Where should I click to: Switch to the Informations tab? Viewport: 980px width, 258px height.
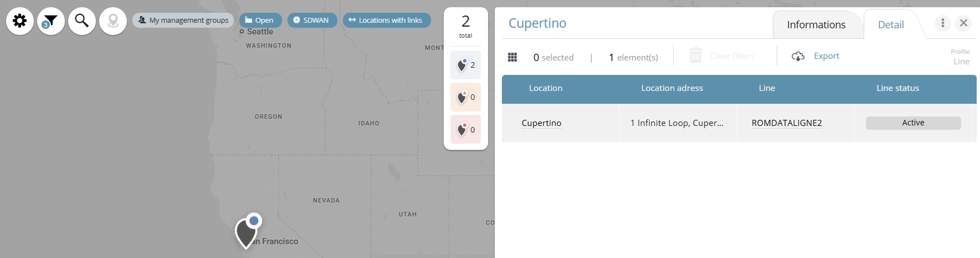[x=816, y=25]
